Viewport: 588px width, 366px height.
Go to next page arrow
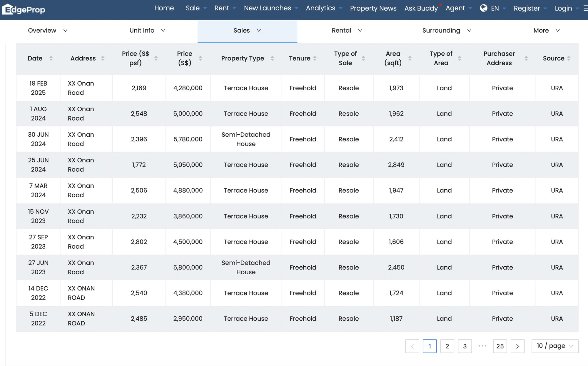(x=517, y=346)
